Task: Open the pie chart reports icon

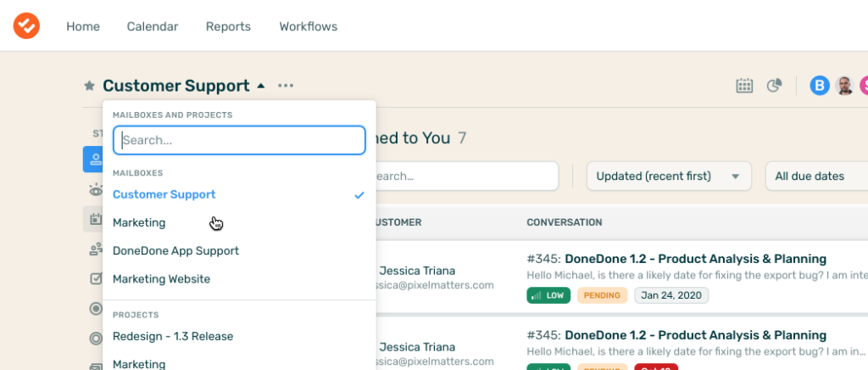Action: coord(774,85)
